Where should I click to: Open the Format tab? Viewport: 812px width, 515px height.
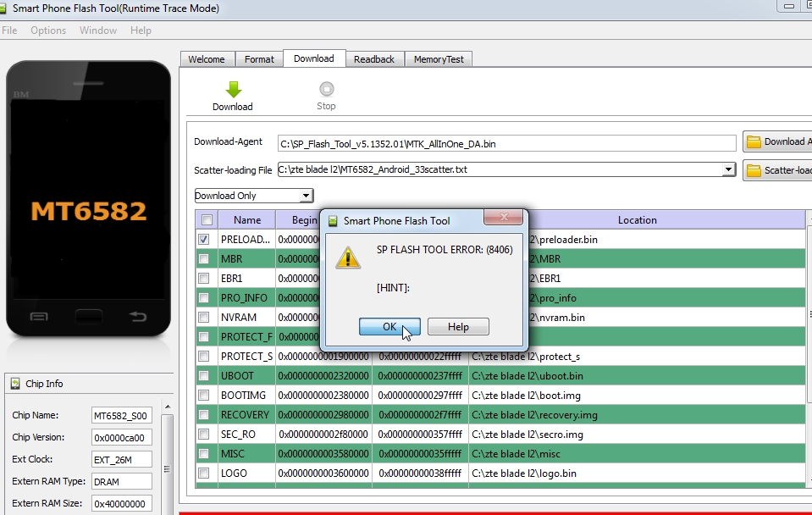point(259,59)
